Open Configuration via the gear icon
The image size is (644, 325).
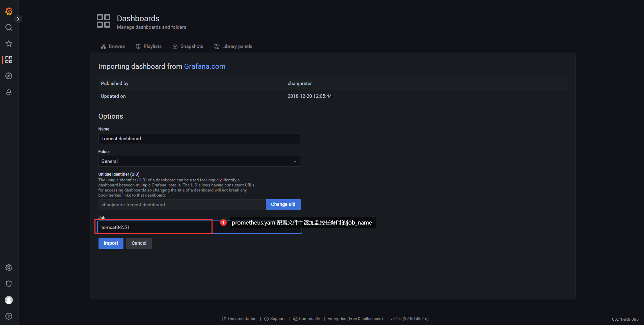coord(8,267)
